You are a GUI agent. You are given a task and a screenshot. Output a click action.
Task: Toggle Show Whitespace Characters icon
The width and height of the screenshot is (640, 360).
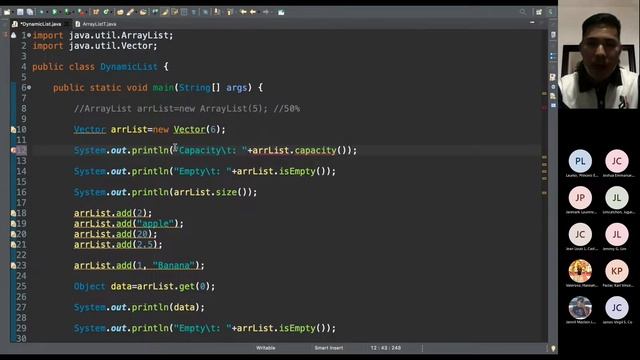point(194,12)
